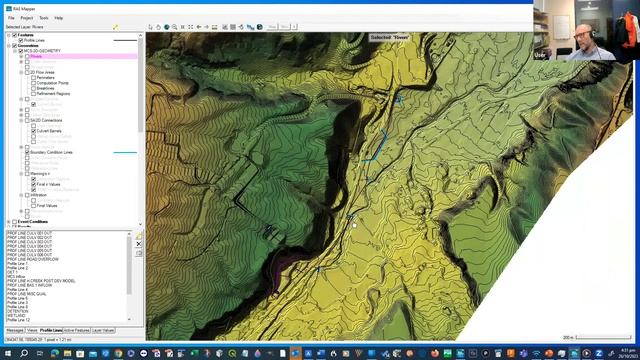
Task: Show Breaklines layer via checkbox
Action: point(33,88)
